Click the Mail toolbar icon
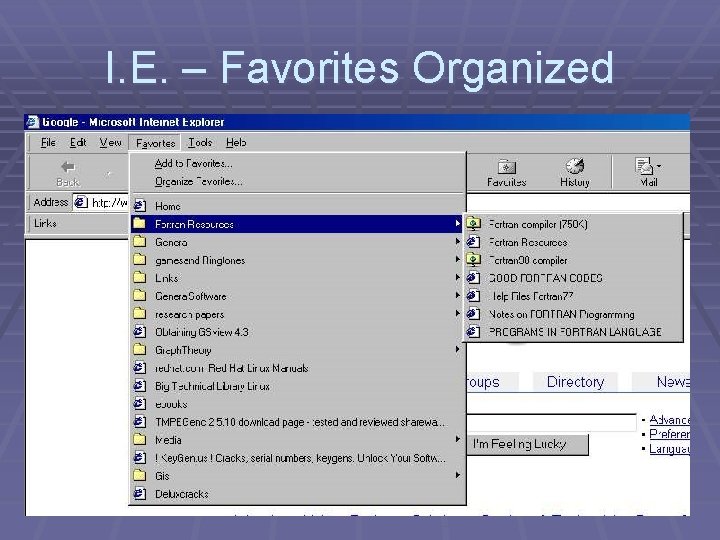Screen dimensions: 720x540 644,166
